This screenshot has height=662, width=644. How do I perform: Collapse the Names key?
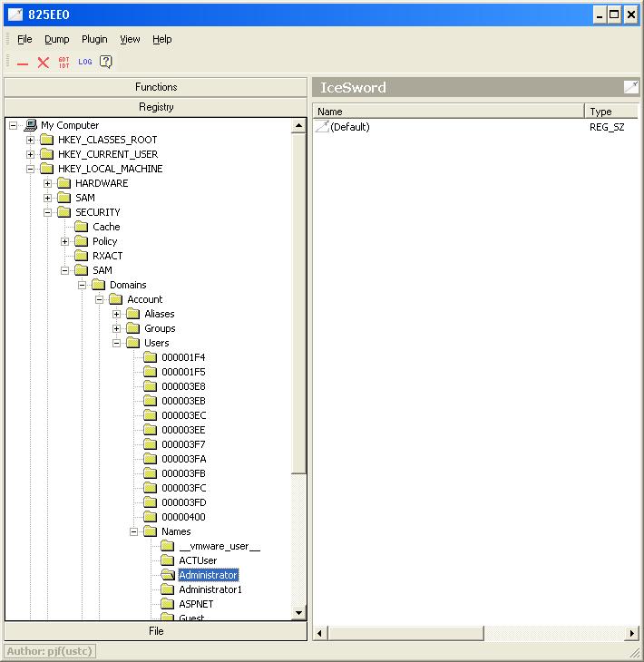134,531
